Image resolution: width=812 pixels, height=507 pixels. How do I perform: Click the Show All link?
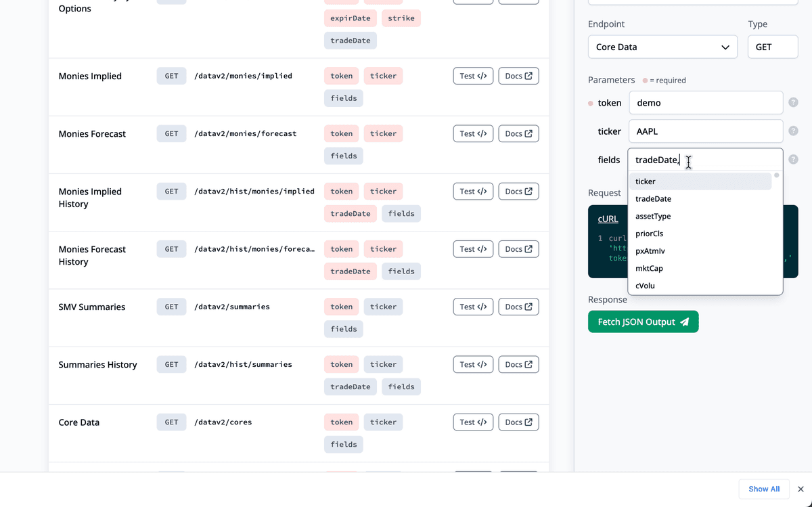pyautogui.click(x=764, y=489)
